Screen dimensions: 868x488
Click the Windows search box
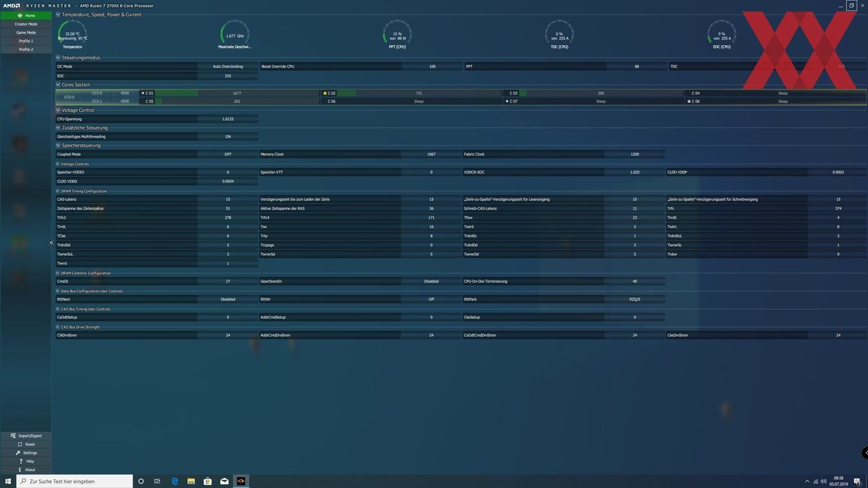[75, 481]
